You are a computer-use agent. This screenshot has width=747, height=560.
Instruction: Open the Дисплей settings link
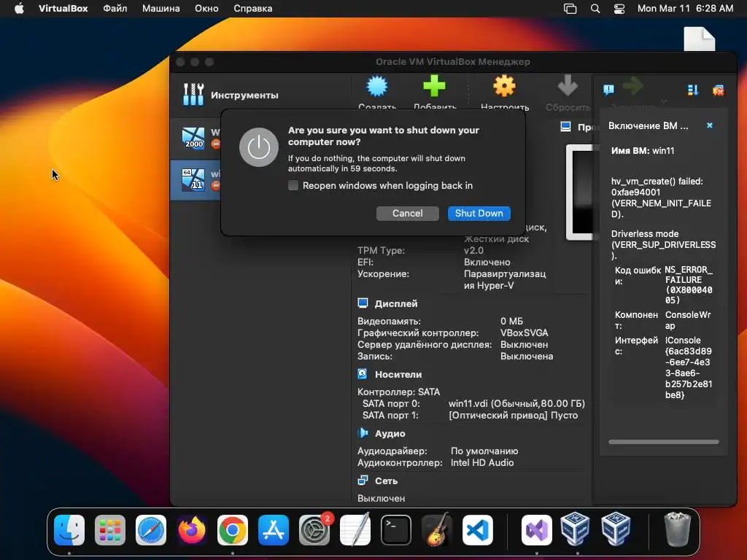(396, 303)
